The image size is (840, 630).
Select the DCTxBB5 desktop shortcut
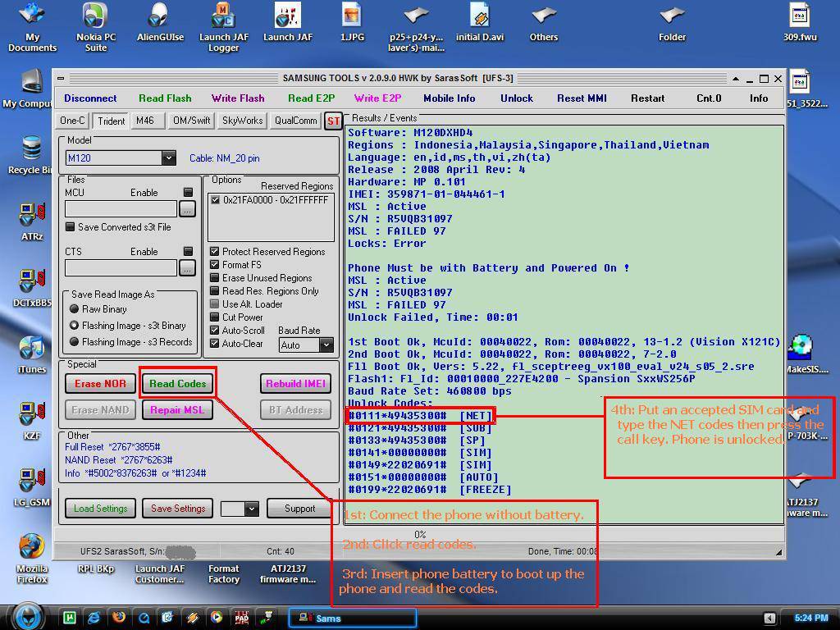pyautogui.click(x=32, y=288)
